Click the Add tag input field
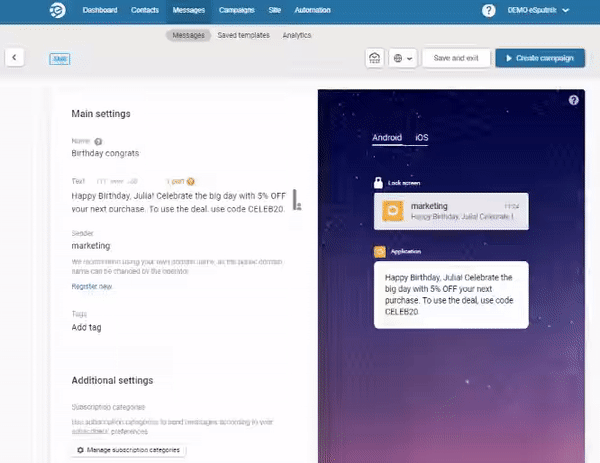This screenshot has width=600, height=463. (x=87, y=327)
